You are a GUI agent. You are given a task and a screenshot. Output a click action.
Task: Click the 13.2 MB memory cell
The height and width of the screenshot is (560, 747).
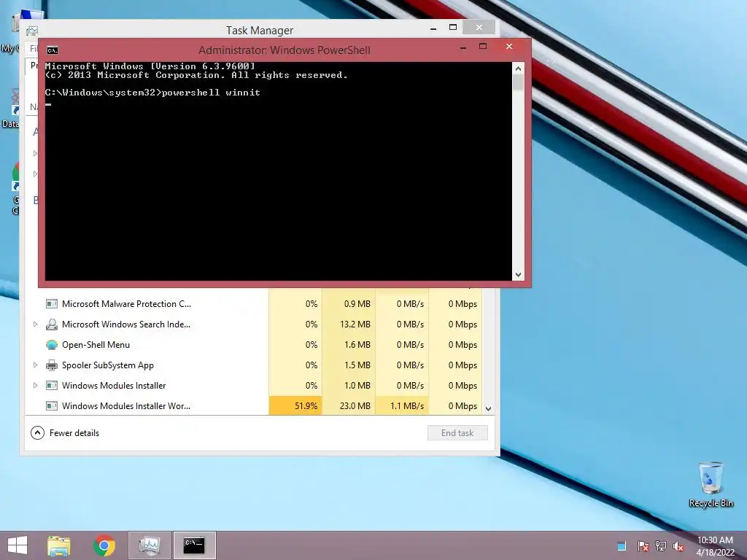(x=349, y=324)
